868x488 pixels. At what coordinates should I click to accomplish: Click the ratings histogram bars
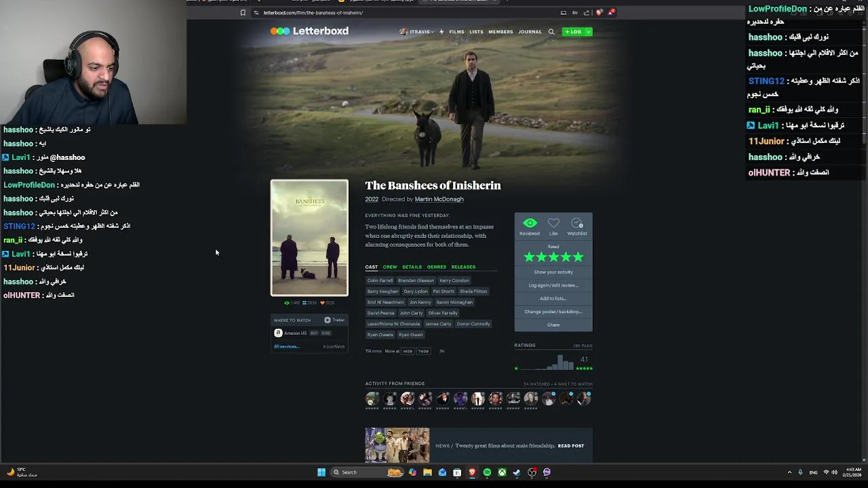click(545, 363)
